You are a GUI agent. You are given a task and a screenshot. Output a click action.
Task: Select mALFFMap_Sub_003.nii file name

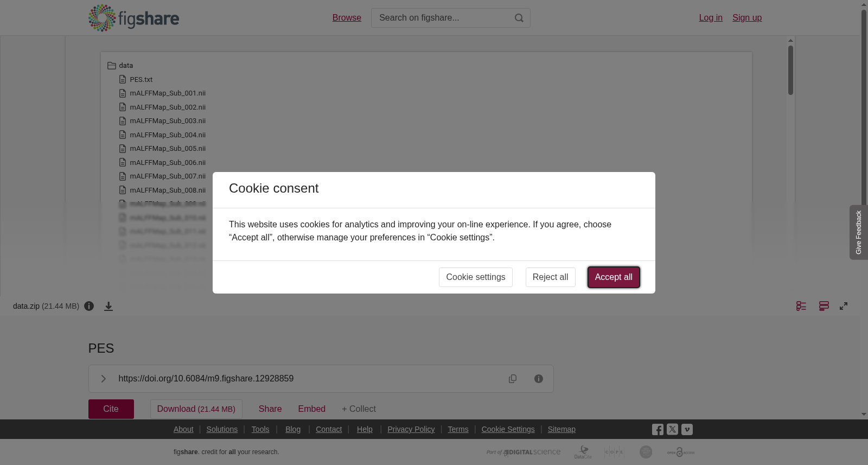coord(168,121)
